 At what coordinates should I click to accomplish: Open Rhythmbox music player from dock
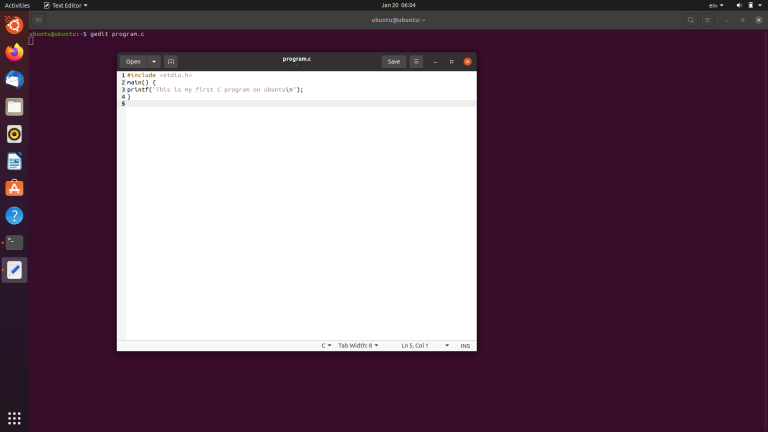pos(14,134)
